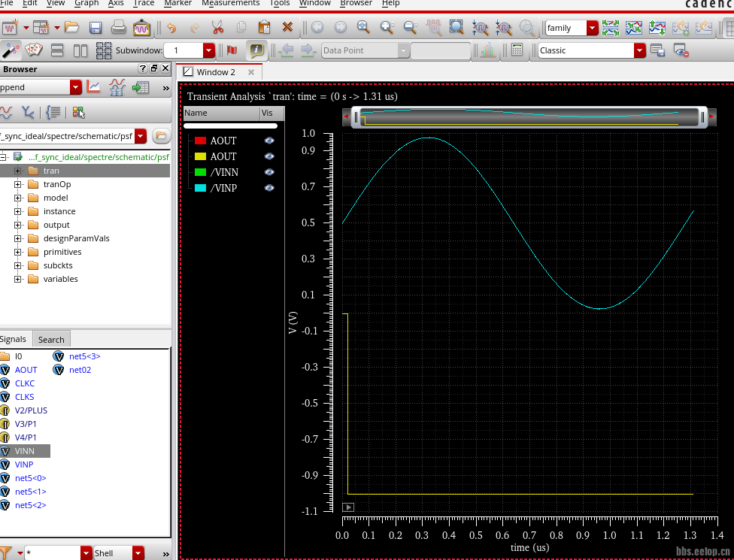Open the family dropdown
The width and height of the screenshot is (734, 560).
point(592,28)
